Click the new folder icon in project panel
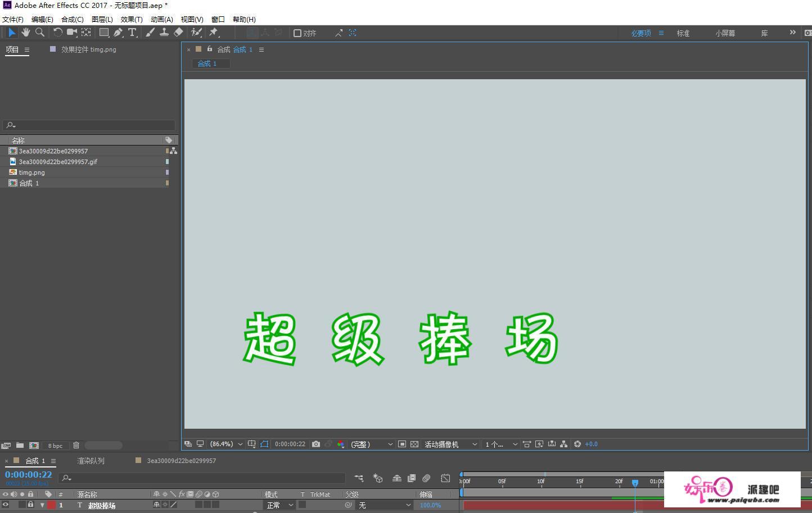Viewport: 812px width, 513px height. (x=20, y=445)
